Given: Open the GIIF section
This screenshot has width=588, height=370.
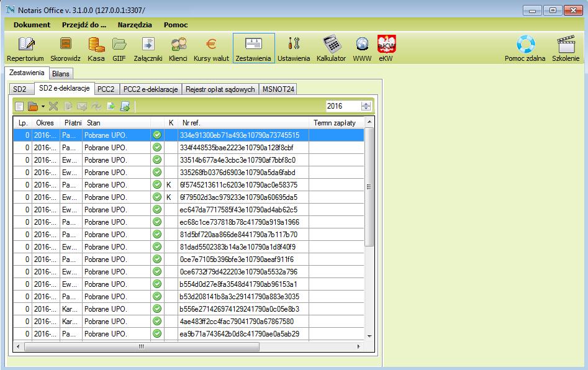Looking at the screenshot, I should click(x=119, y=49).
